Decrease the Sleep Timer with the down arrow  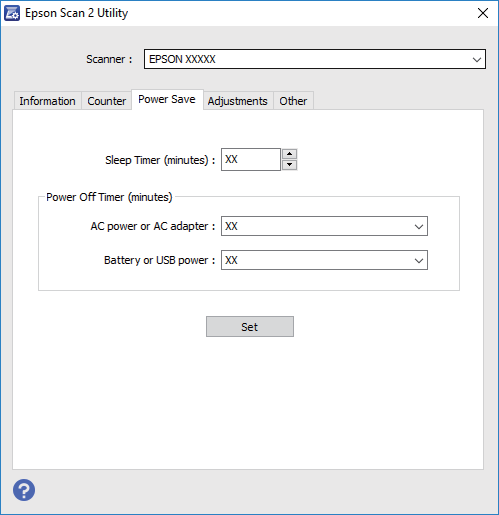(x=289, y=165)
